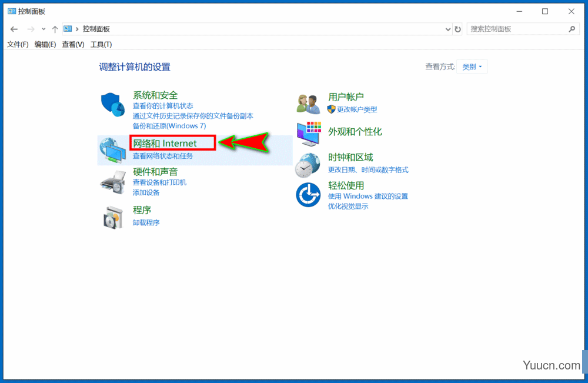Open the Hardware and Sound printer icon
The width and height of the screenshot is (588, 383).
pos(112,182)
